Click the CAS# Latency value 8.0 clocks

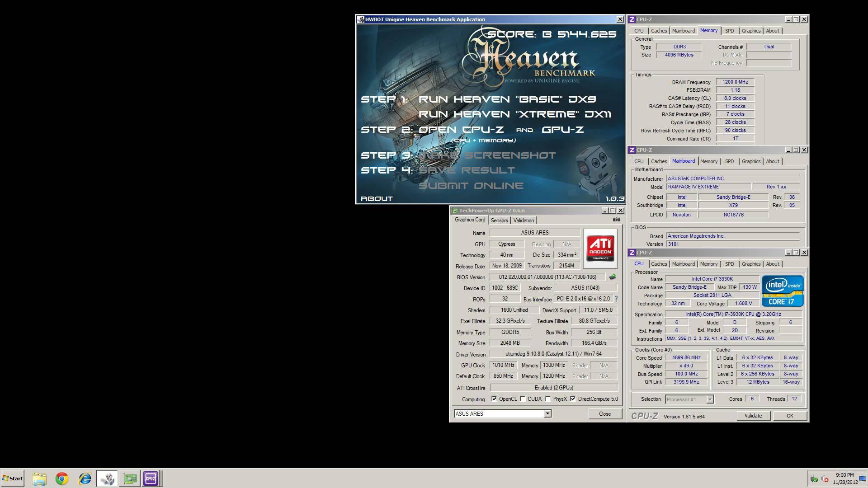735,98
